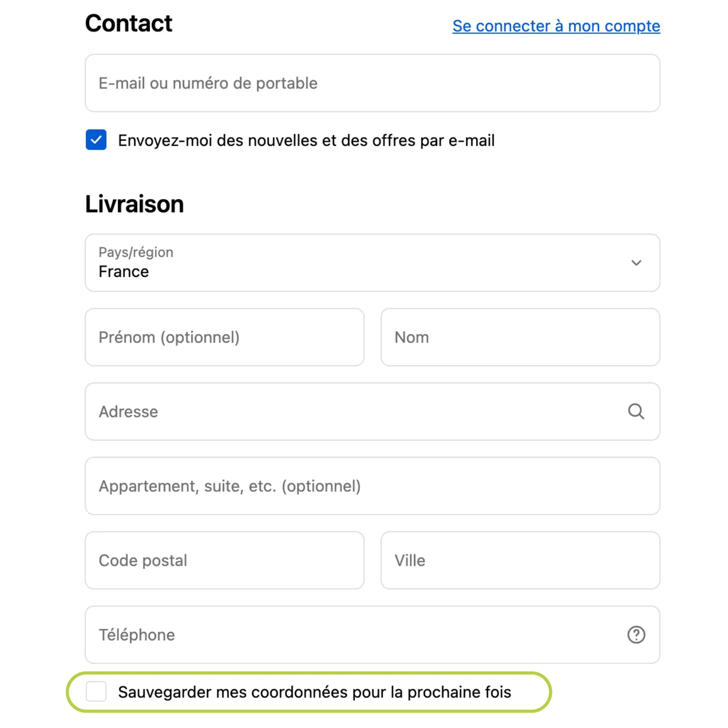Select the Ville input field
Screen dimensions: 728x728
pos(520,560)
